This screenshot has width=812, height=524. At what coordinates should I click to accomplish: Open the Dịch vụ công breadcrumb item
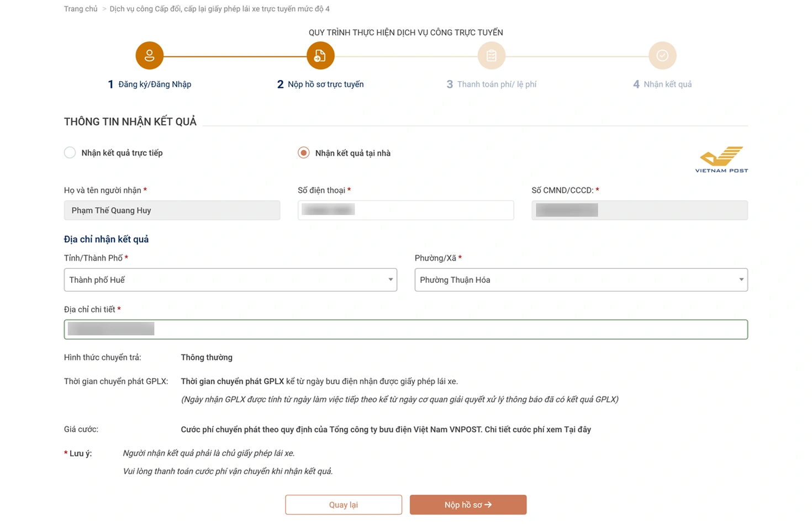coord(219,9)
